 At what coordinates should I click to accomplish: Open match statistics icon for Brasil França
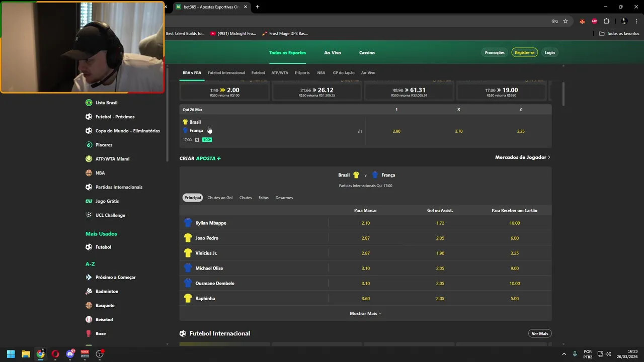(x=360, y=131)
